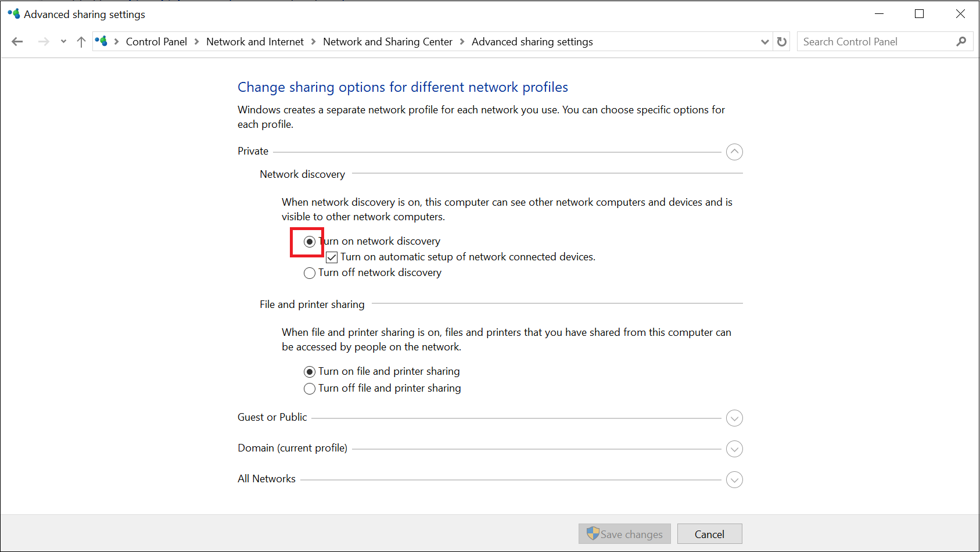Click the Up to parent folder arrow
This screenshot has width=980, height=552.
coord(81,42)
